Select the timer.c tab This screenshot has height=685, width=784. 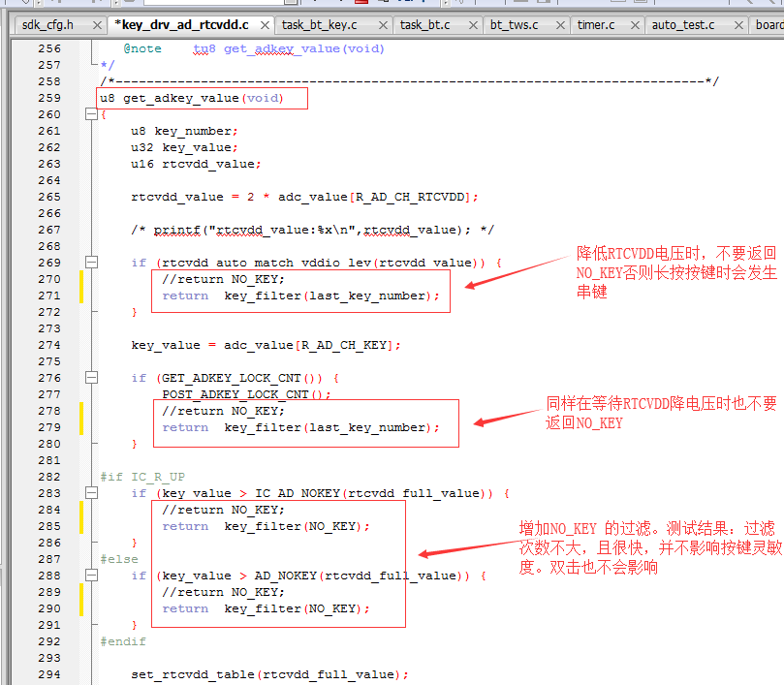click(x=596, y=25)
